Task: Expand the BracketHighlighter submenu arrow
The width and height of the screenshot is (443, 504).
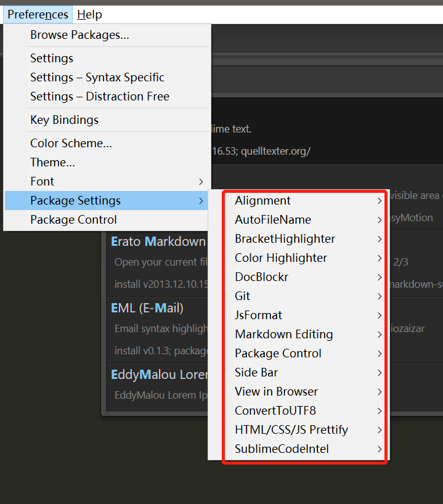Action: click(380, 239)
